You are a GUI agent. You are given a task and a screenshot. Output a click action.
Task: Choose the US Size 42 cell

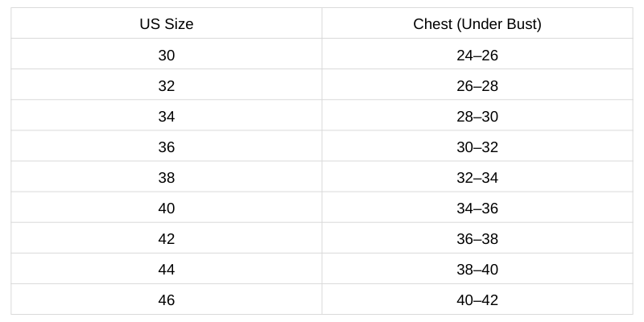click(x=167, y=239)
